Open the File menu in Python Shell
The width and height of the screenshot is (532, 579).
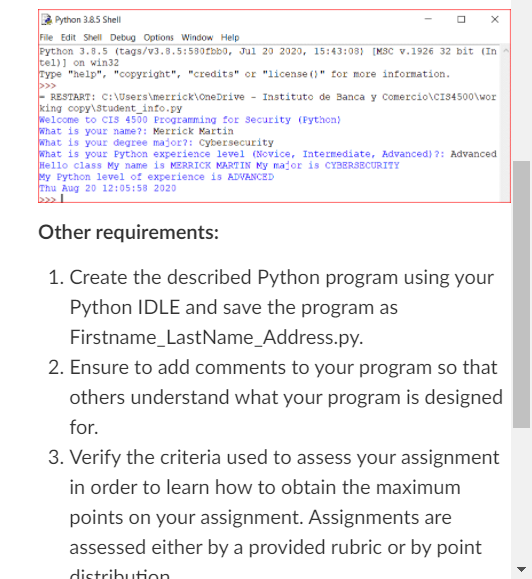46,37
